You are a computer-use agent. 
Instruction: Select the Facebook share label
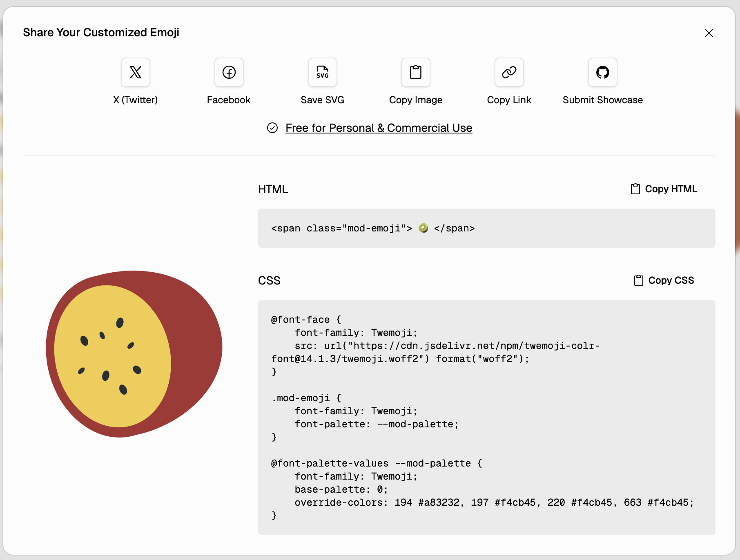[228, 100]
